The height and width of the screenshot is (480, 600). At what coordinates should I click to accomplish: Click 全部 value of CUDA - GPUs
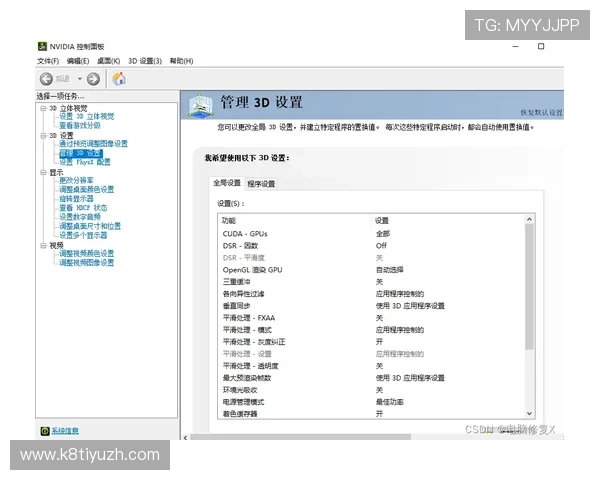pos(383,233)
